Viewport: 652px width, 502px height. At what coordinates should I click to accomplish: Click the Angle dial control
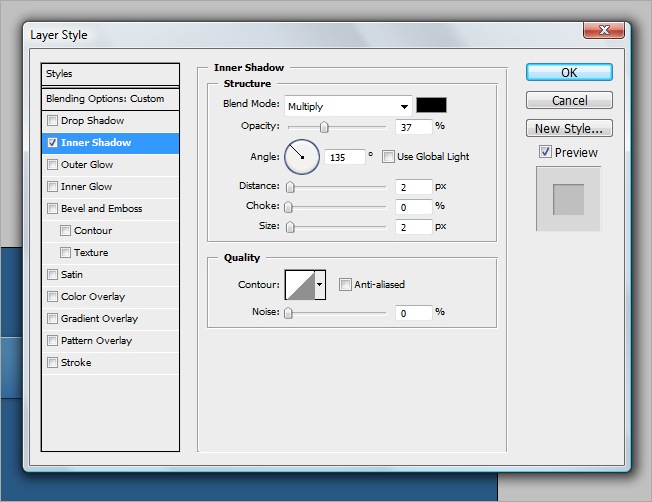click(x=302, y=157)
